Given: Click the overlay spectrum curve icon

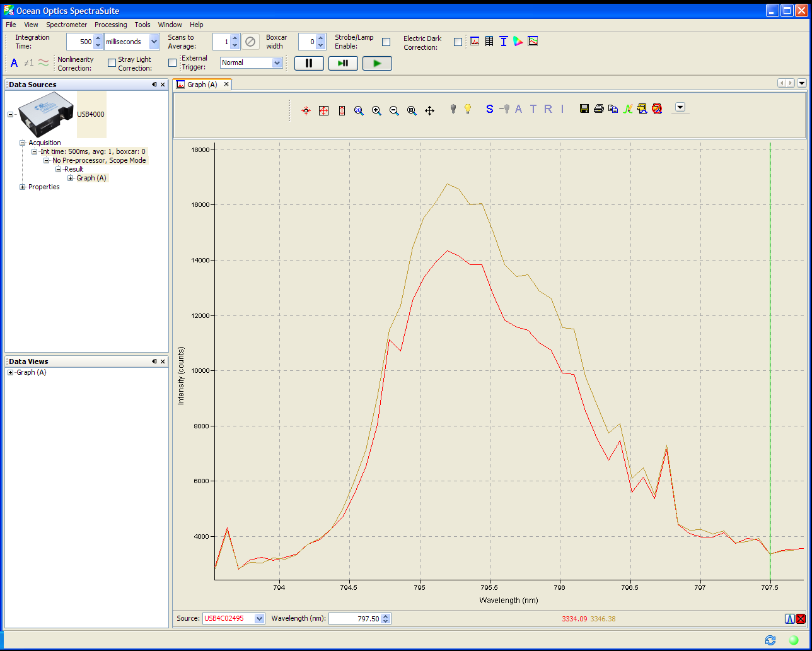Looking at the screenshot, I should click(x=628, y=108).
